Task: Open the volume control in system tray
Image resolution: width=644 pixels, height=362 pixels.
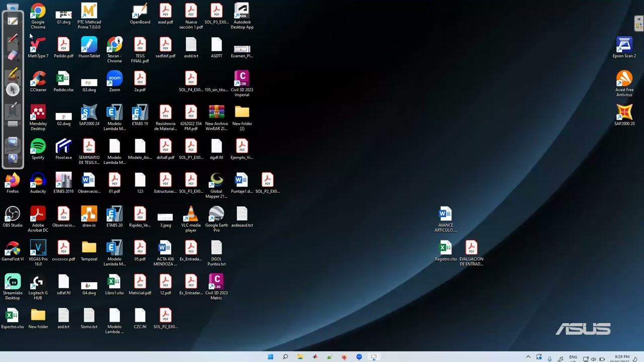Action: coord(594,359)
